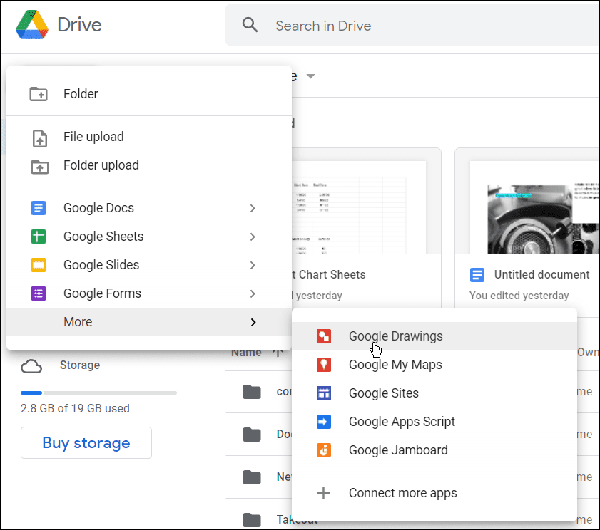Image resolution: width=600 pixels, height=530 pixels.
Task: Choose Google Jamboard from the submenu
Action: click(x=434, y=450)
